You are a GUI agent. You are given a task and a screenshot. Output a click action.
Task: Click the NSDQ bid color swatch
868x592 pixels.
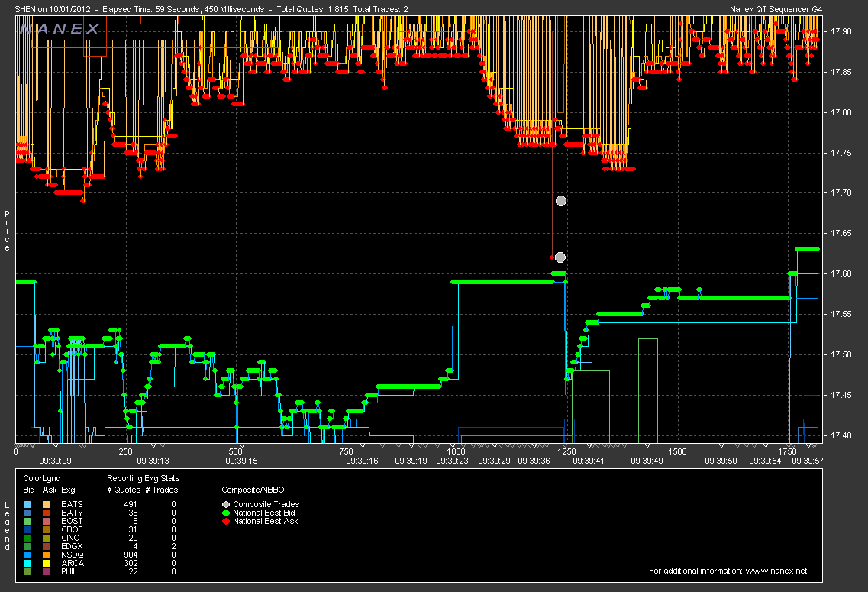pos(27,555)
